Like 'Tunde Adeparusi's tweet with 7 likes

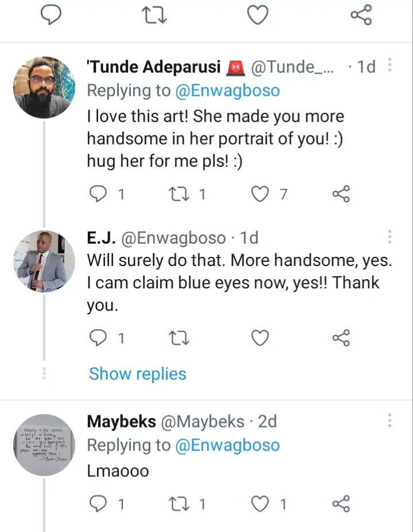pyautogui.click(x=261, y=195)
